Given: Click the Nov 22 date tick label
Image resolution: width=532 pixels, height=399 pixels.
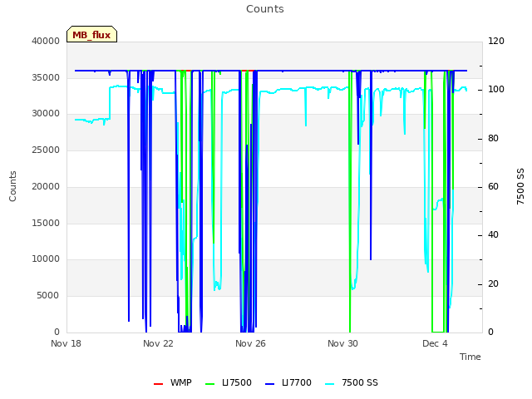Looking at the screenshot, I should (x=158, y=343).
